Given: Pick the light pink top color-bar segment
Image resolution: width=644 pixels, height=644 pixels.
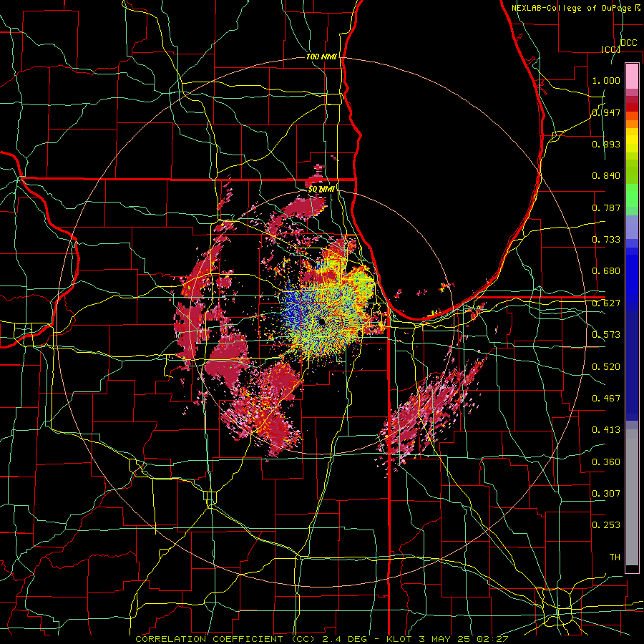Looking at the screenshot, I should (632, 76).
